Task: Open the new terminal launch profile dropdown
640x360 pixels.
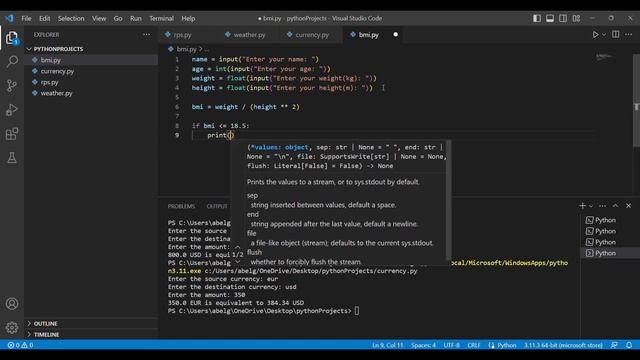Action: point(591,206)
